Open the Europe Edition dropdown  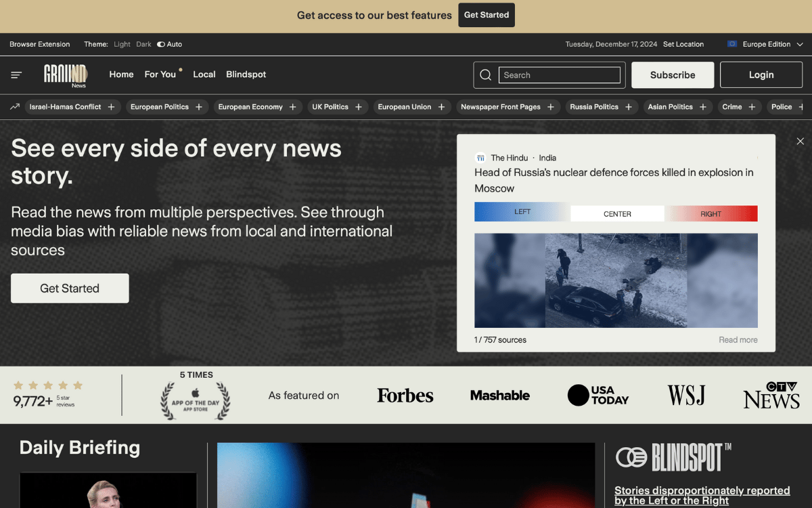coord(765,44)
